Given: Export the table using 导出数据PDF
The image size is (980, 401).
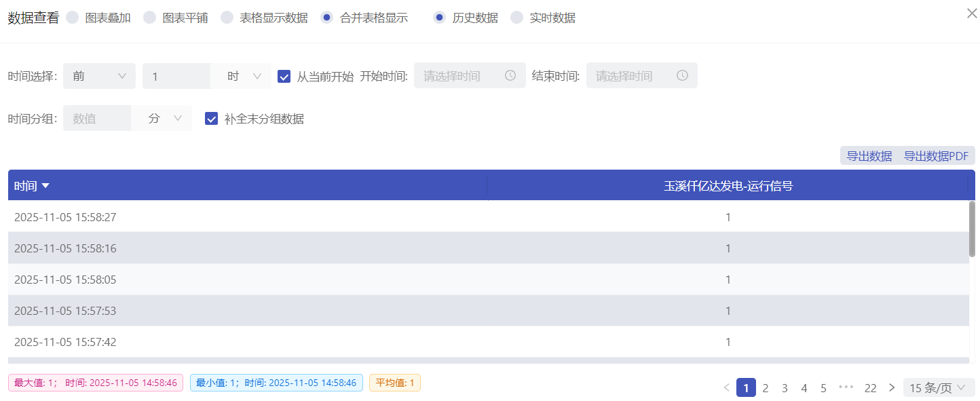Looking at the screenshot, I should click(936, 156).
